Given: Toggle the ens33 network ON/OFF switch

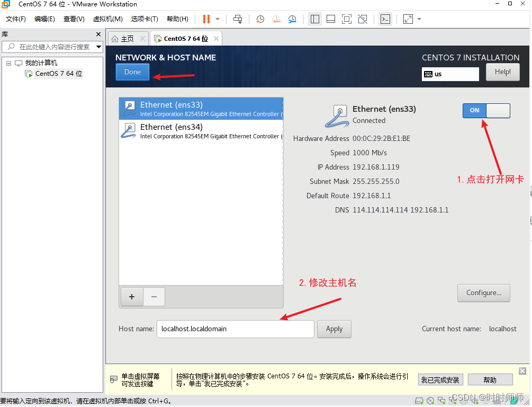Looking at the screenshot, I should coord(486,110).
